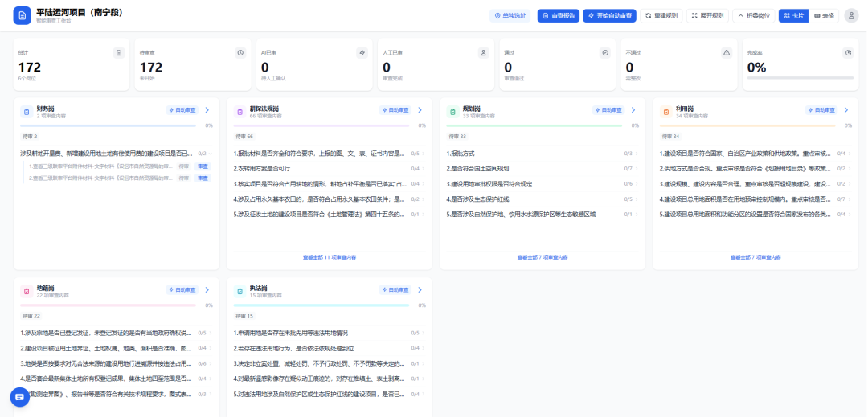Run 自动审查 for 财务岗
This screenshot has height=418, width=868.
click(182, 110)
